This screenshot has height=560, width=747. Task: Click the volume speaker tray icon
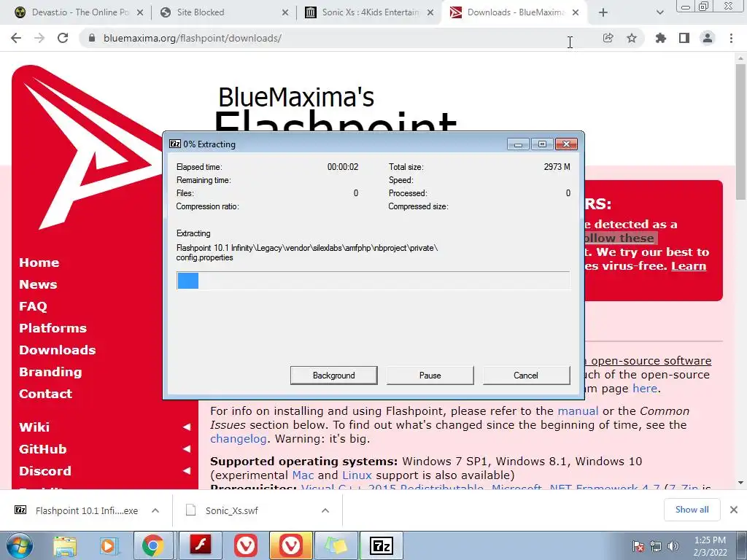point(673,547)
